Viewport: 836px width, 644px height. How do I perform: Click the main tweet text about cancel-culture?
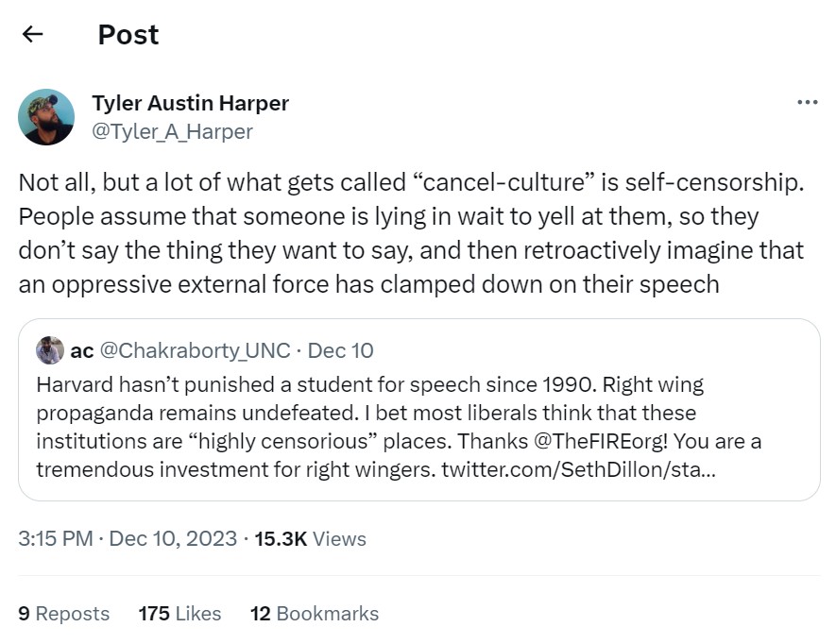coord(411,233)
